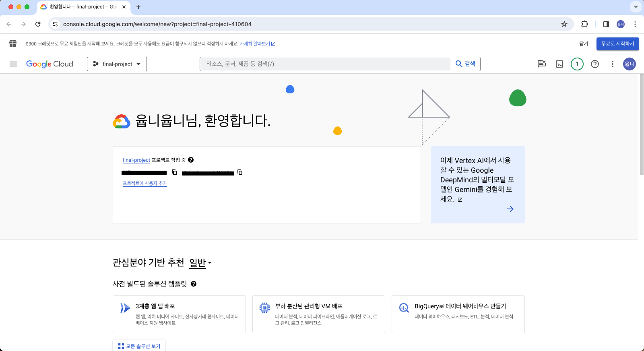Open the 3계층 웹 앱 배포 solution card
Screen dimensions: 644x351
[179, 314]
